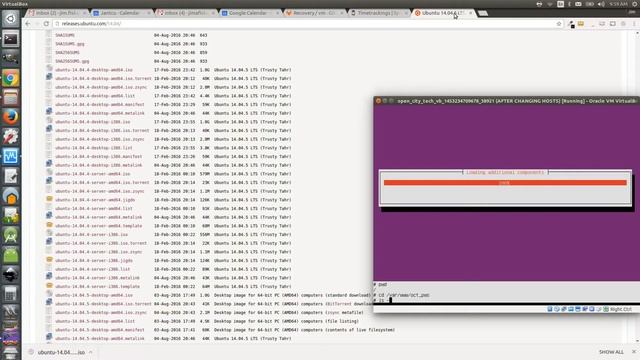Click SHOW ALL downloads
This screenshot has width=640, height=360.
point(611,352)
